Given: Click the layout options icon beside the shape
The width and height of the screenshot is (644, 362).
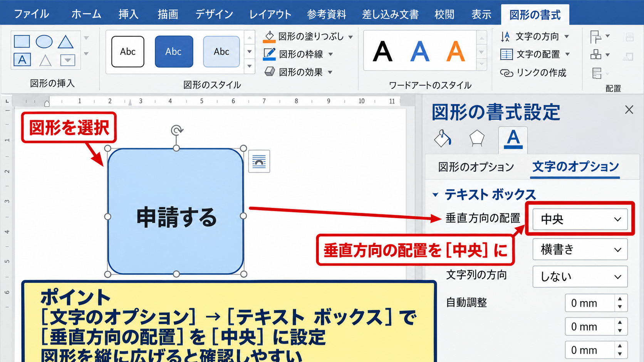Looking at the screenshot, I should (x=259, y=161).
